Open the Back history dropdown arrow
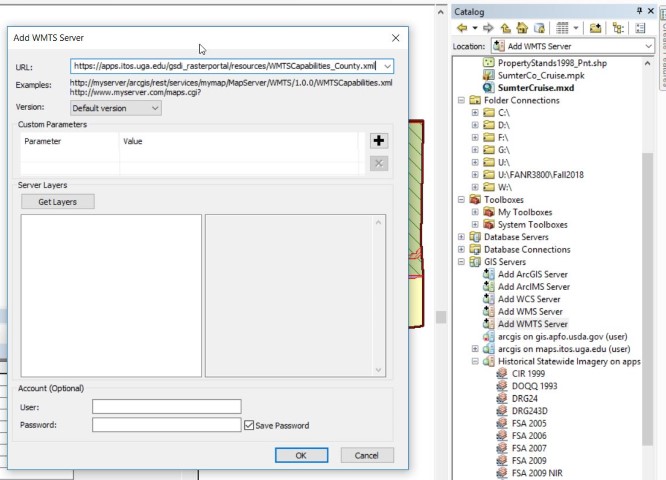This screenshot has height=480, width=666. pyautogui.click(x=475, y=28)
